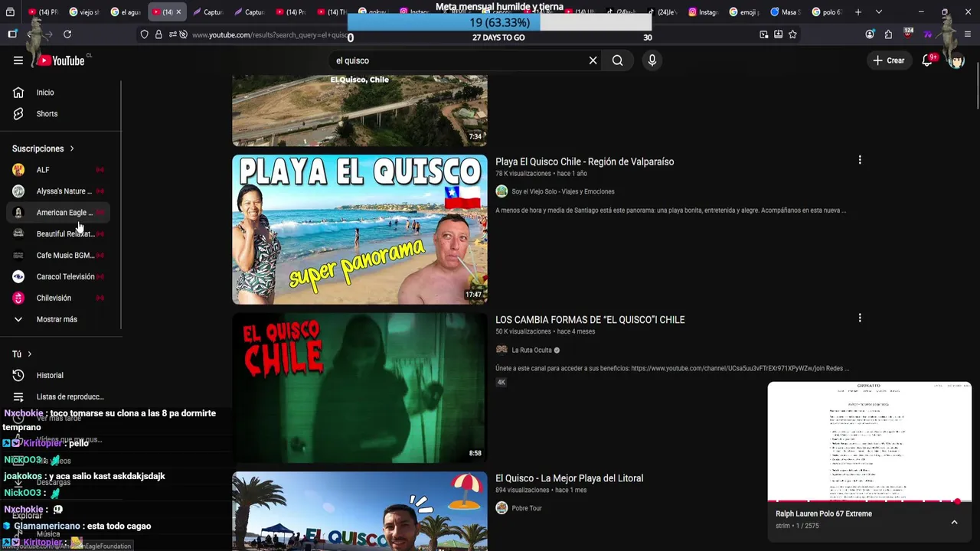The image size is (980, 551).
Task: Switch to the 'viejo sh' Google tab
Action: (x=84, y=12)
